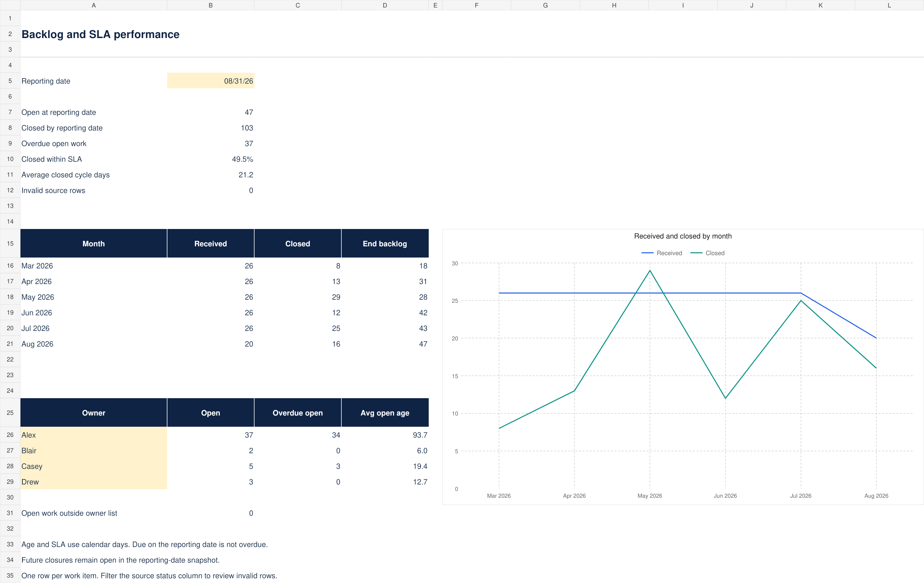Select the closed count value 103
The width and height of the screenshot is (924, 583).
pos(210,128)
